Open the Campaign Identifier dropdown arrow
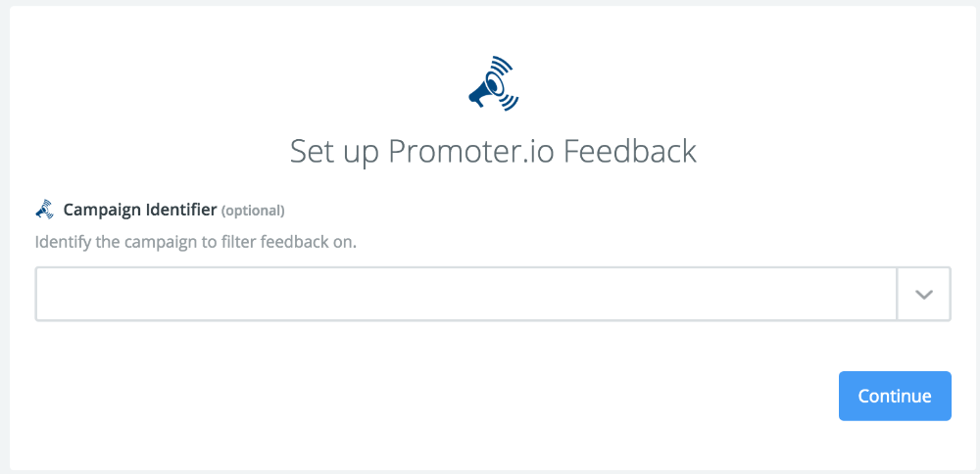Viewport: 980px width, 474px height. tap(923, 294)
